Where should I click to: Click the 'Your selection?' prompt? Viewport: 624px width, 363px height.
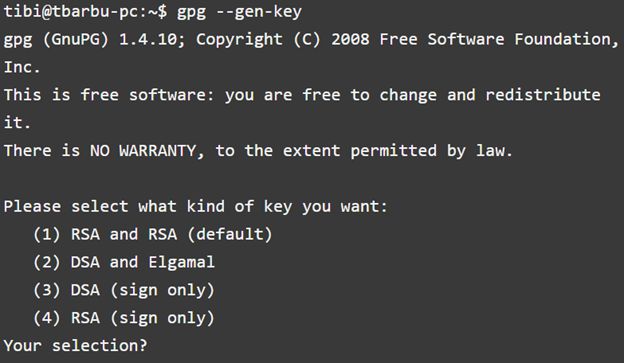click(76, 345)
